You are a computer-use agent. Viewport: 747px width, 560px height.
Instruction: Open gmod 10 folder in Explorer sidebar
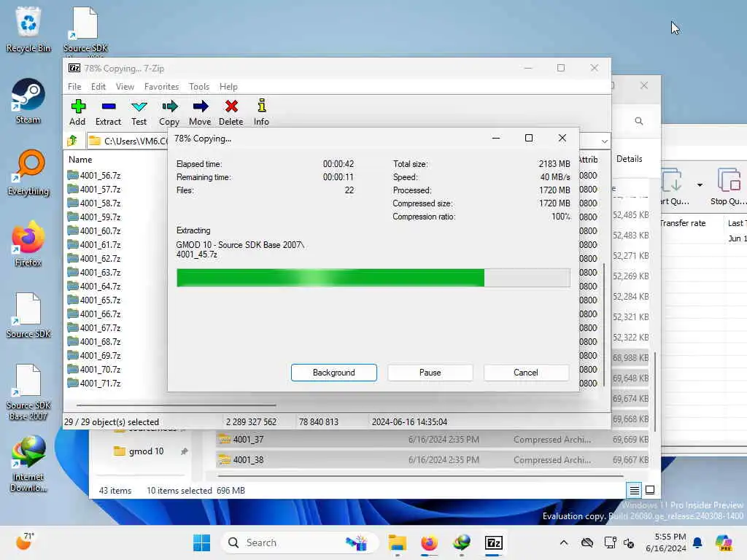click(x=146, y=451)
